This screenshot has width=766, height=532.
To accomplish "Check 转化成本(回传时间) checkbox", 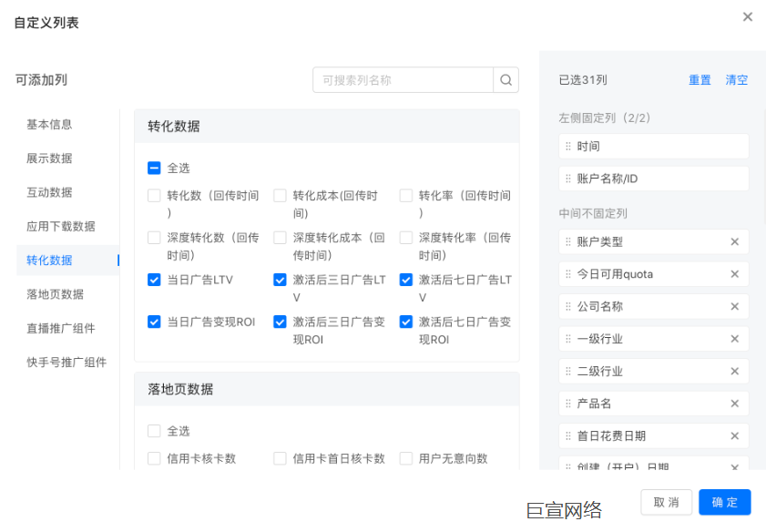I will point(280,196).
